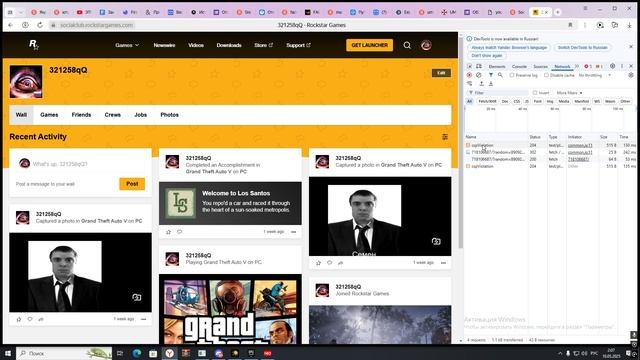Open the Downloads link
Screen dimensions: 640x360
[x=229, y=45]
